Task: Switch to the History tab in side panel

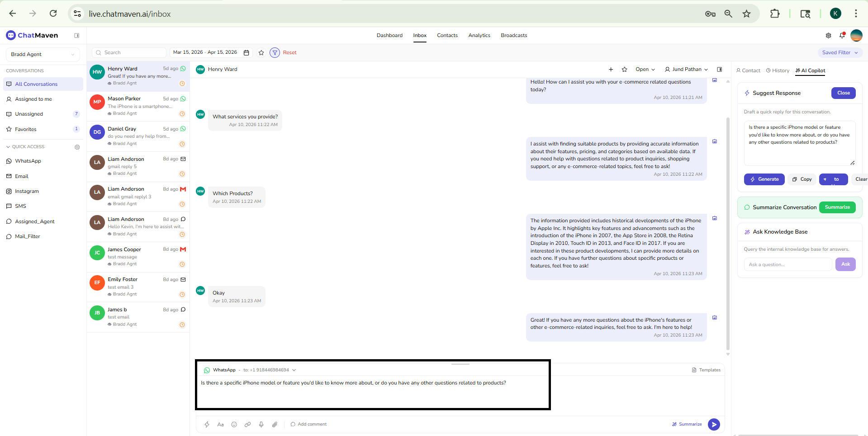Action: tap(778, 70)
